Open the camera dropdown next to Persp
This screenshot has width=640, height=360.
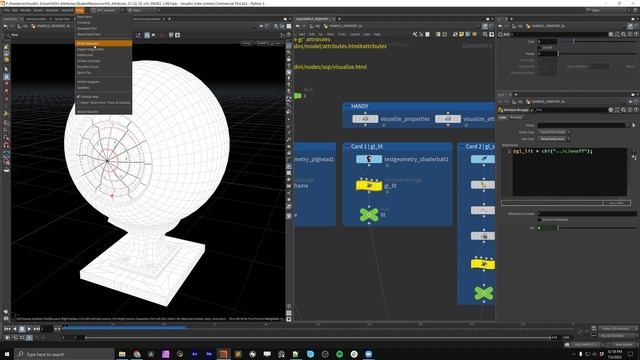[269, 43]
